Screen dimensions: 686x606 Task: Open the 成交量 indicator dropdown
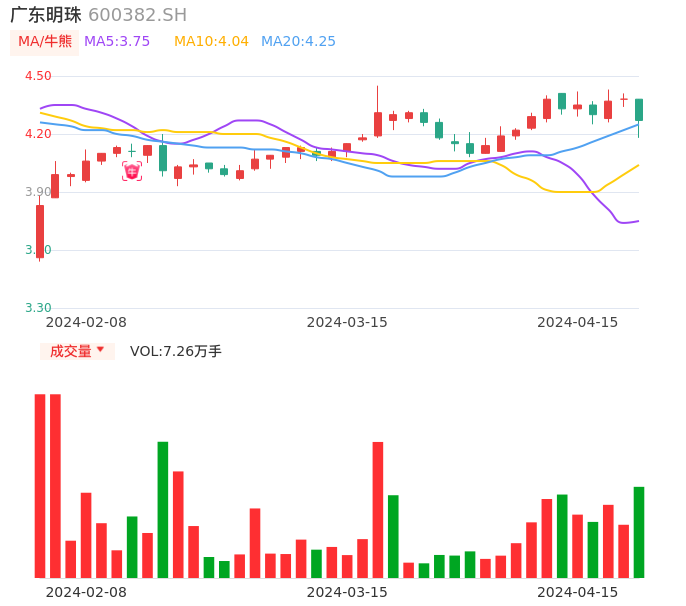(77, 351)
